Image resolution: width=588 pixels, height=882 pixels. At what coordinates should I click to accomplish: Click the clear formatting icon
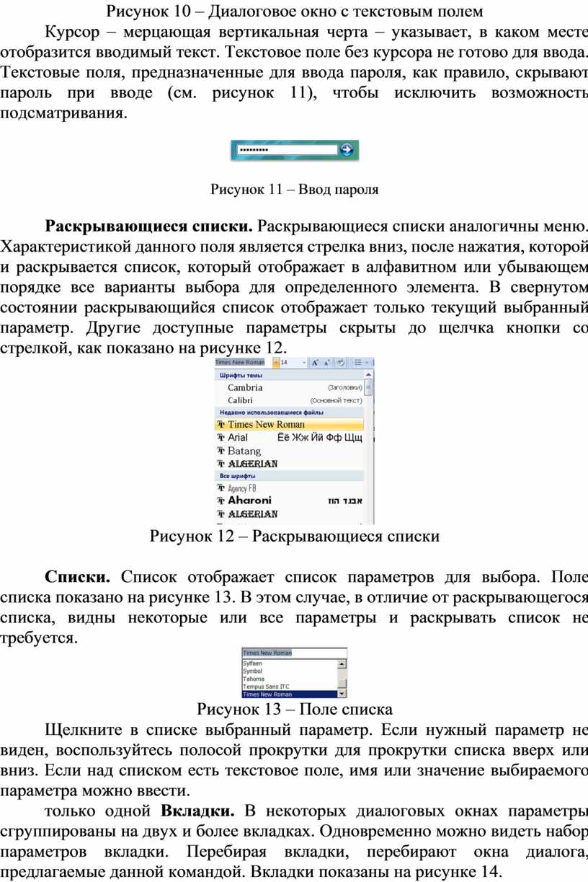click(x=340, y=362)
